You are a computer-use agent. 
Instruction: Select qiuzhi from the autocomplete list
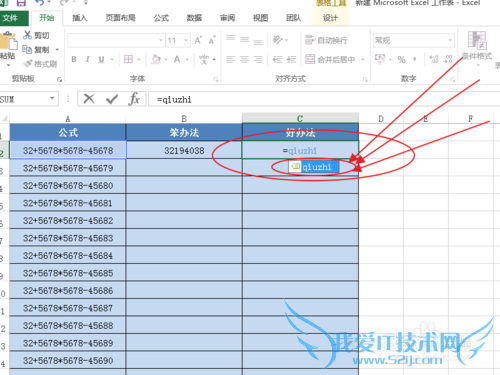tap(314, 167)
